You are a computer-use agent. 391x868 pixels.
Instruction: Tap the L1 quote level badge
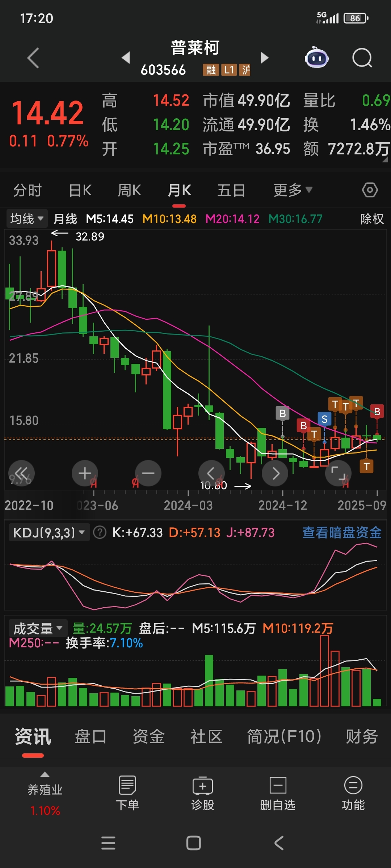coord(229,70)
